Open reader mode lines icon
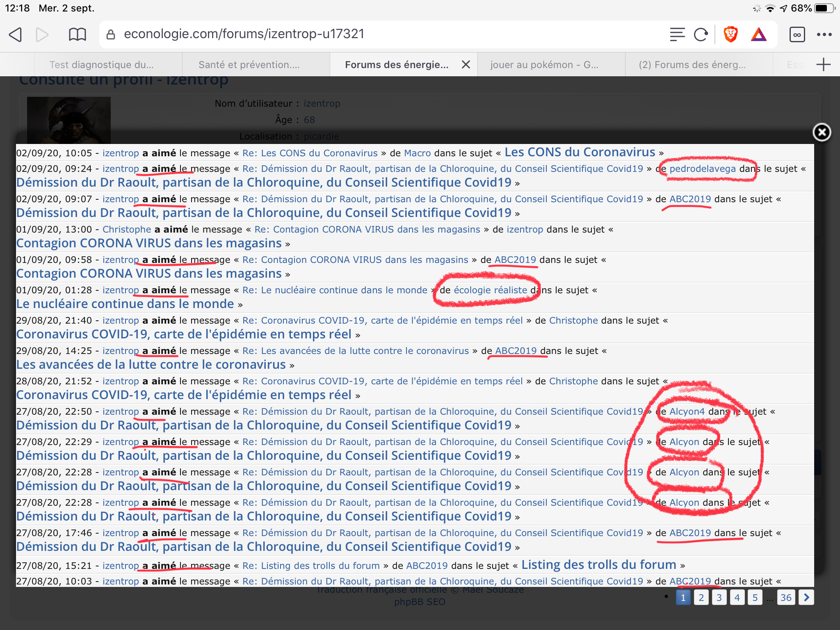Viewport: 840px width, 630px height. [x=677, y=34]
